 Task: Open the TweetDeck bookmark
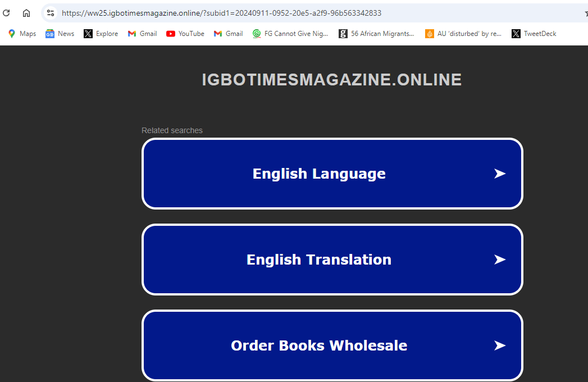[534, 34]
